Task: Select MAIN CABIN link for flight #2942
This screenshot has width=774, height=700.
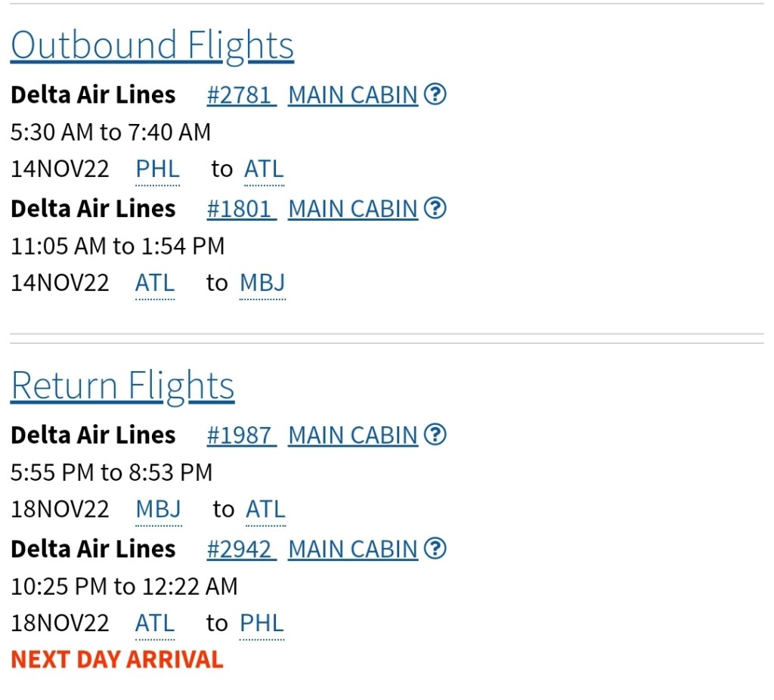Action: 353,549
